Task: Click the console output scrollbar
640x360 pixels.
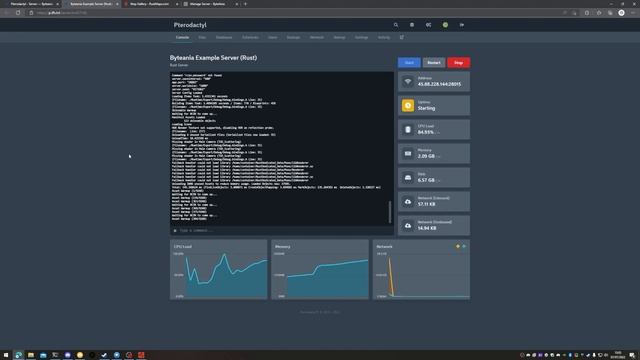Action: 390,212
